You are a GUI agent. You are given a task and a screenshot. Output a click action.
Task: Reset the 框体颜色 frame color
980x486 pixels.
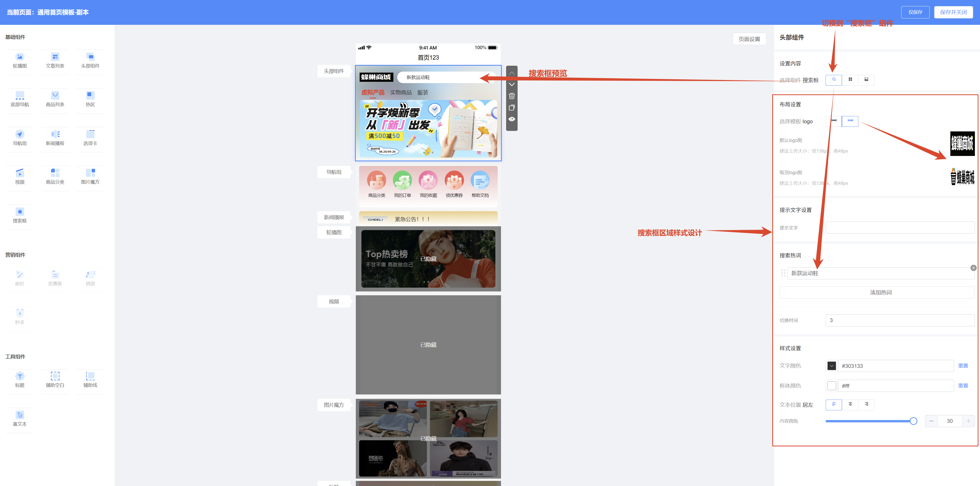coord(963,386)
